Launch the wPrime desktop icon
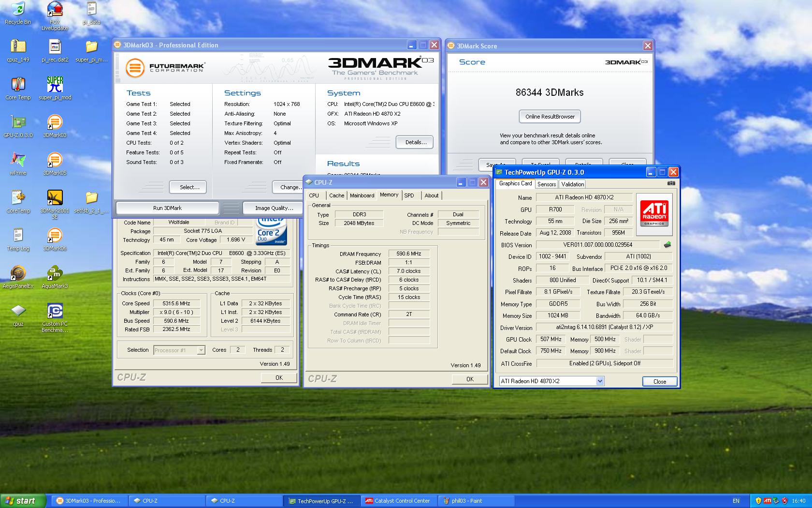This screenshot has width=812, height=508. tap(18, 164)
